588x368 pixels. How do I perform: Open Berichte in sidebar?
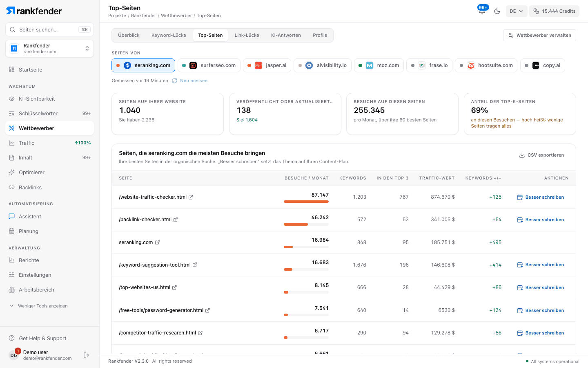click(x=49, y=260)
